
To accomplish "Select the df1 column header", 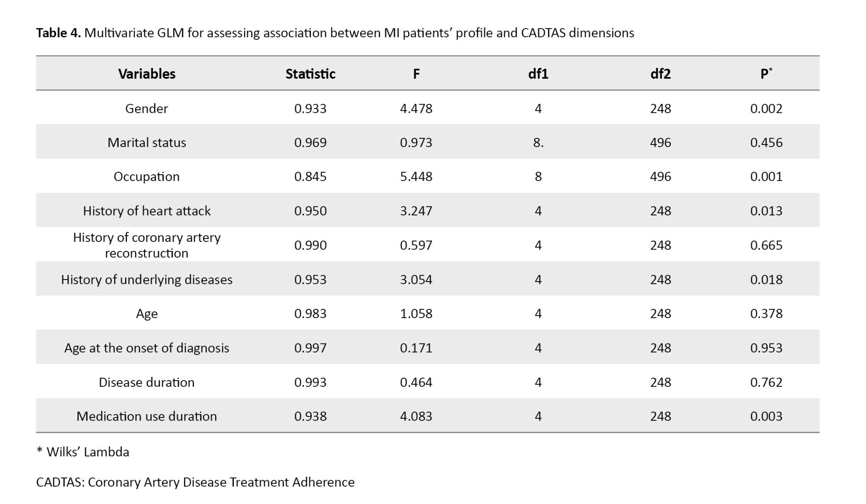I will coord(538,74).
